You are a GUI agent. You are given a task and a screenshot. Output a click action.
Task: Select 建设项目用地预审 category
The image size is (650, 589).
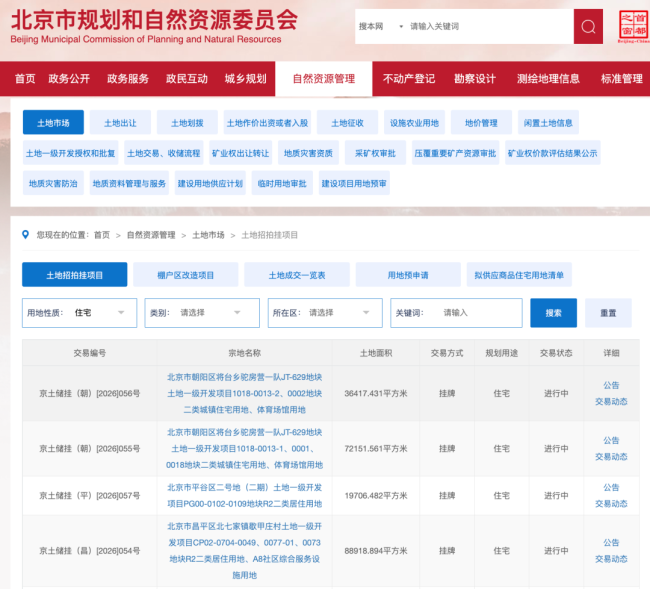[354, 183]
